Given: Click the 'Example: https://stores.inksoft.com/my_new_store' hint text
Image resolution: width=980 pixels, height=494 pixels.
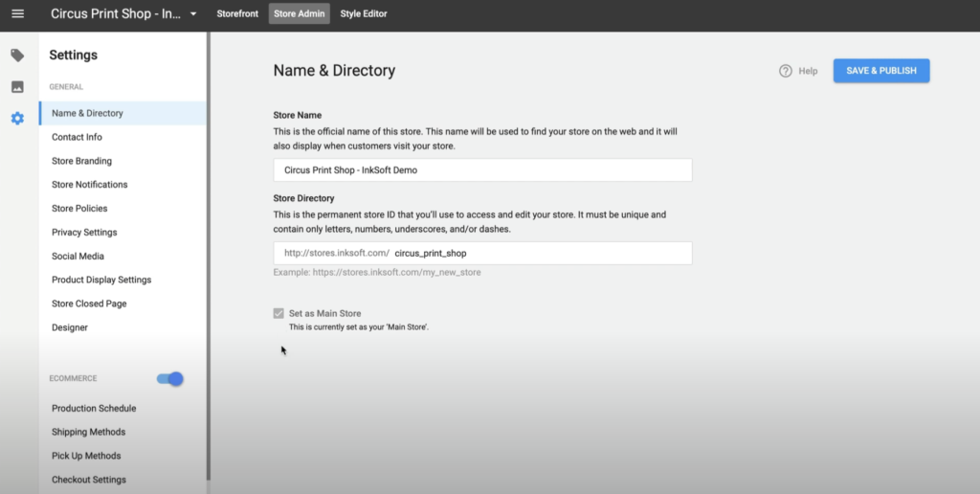Looking at the screenshot, I should [x=377, y=272].
